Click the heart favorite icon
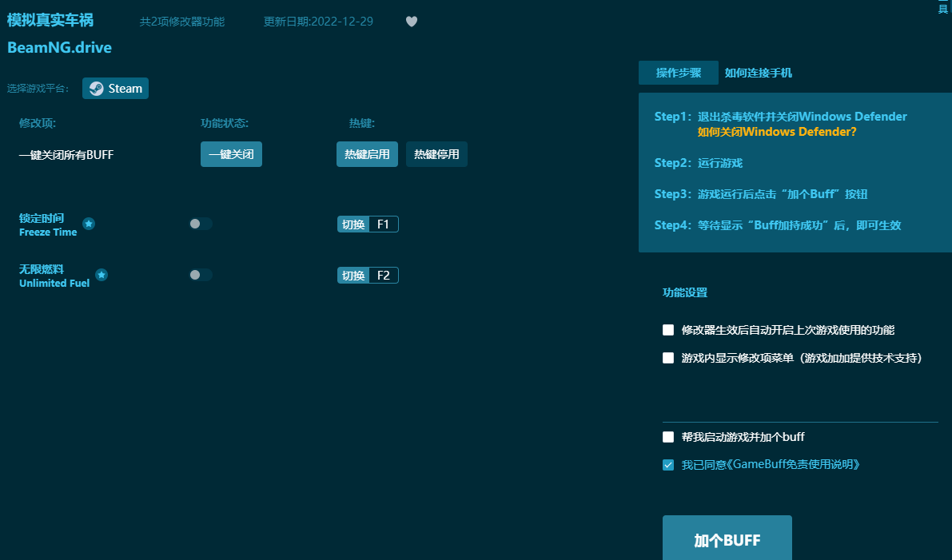The height and width of the screenshot is (560, 952). (x=412, y=22)
